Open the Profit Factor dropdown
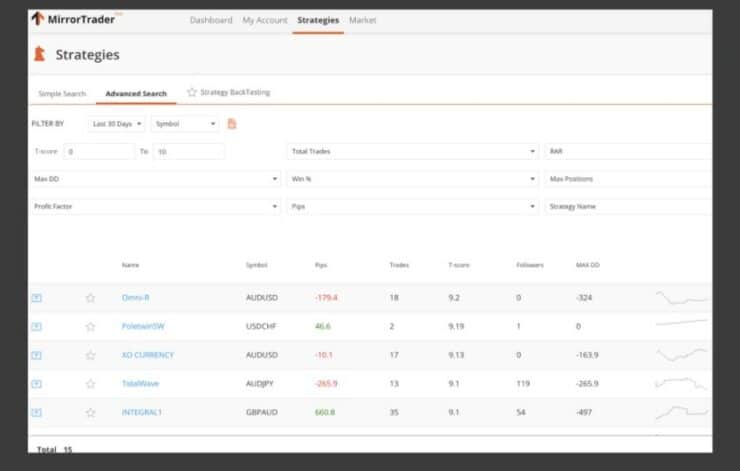Screen dimensions: 740x471 click(x=155, y=206)
